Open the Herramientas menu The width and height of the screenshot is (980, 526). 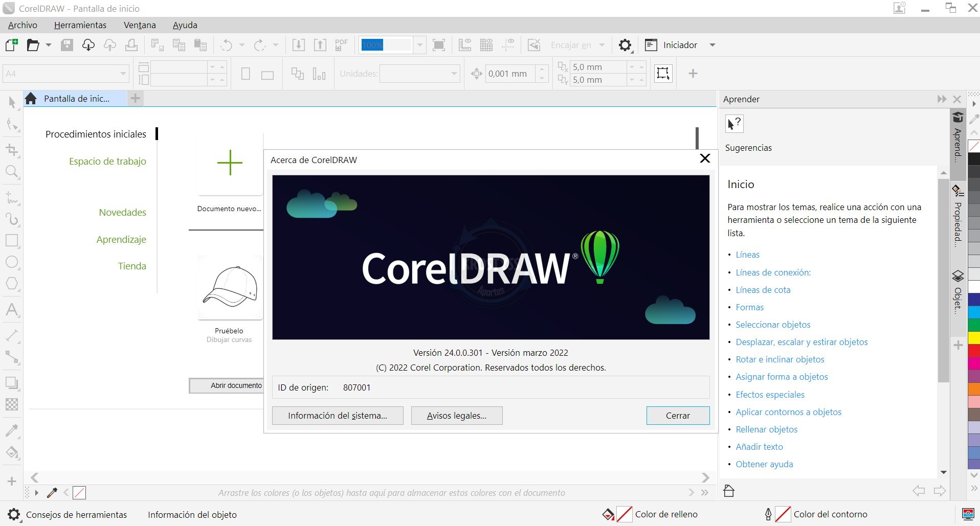[x=80, y=25]
